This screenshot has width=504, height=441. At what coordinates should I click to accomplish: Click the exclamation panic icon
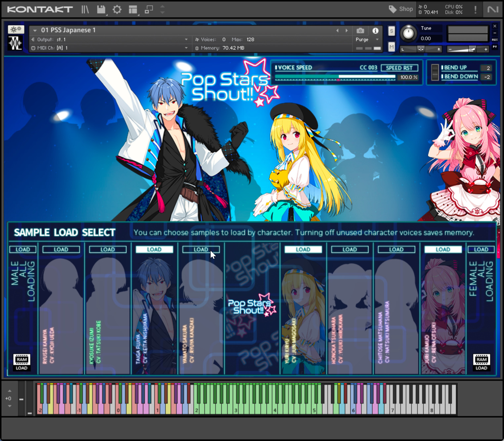click(475, 9)
